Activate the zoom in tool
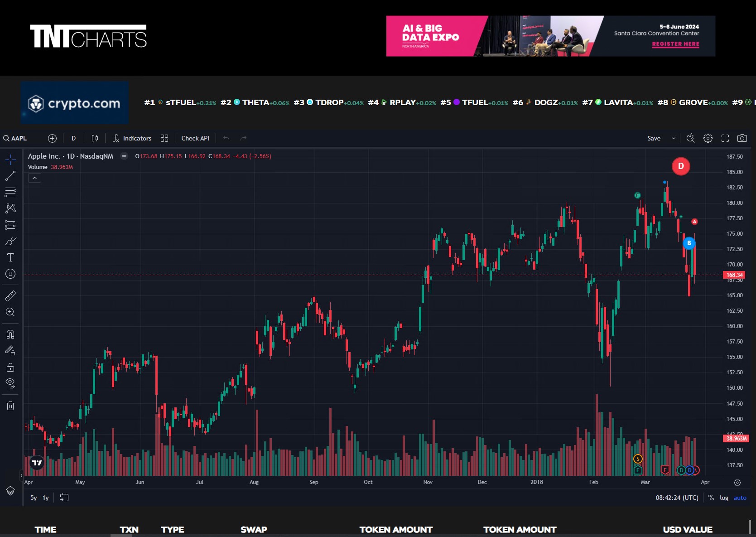The width and height of the screenshot is (756, 537). point(10,312)
